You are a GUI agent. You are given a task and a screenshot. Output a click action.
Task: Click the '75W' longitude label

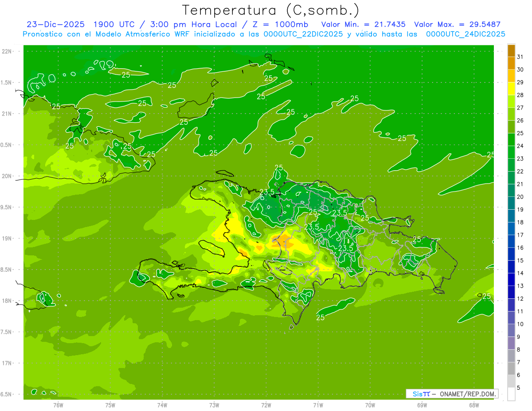(x=110, y=405)
